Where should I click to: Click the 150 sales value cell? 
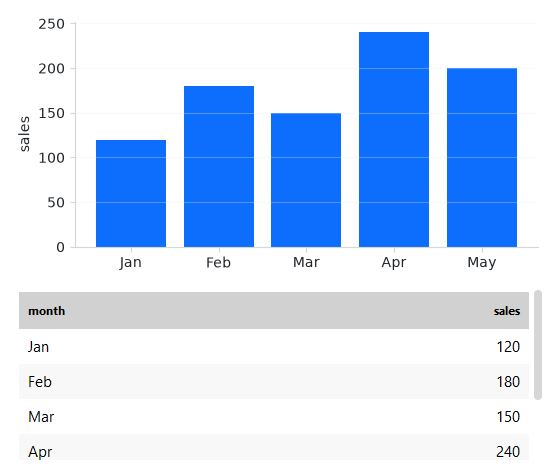508,417
